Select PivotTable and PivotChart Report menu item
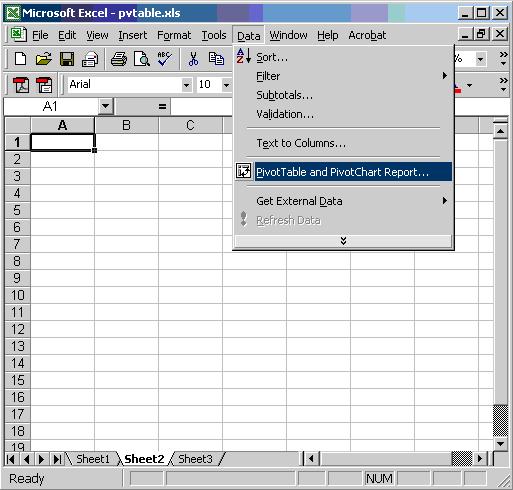 pos(343,172)
